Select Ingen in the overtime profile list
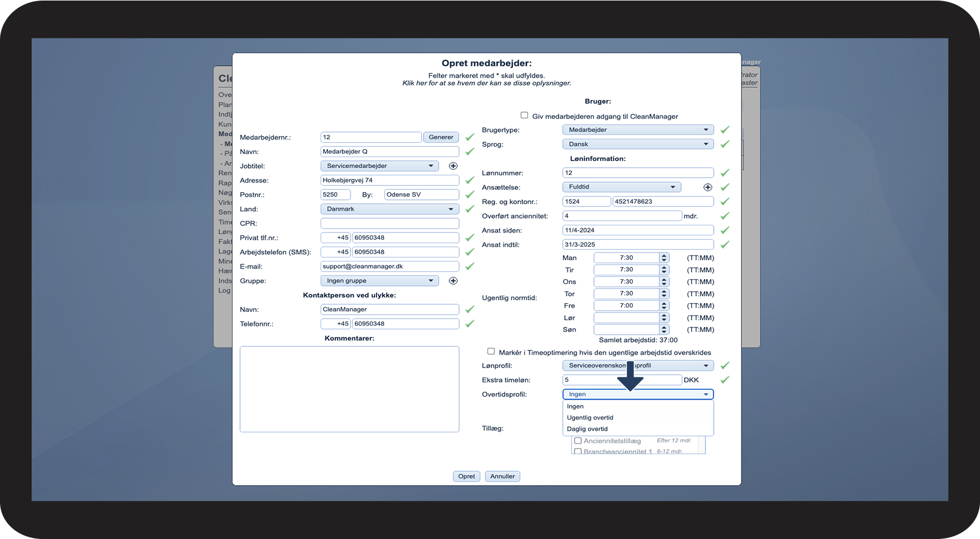 click(638, 406)
